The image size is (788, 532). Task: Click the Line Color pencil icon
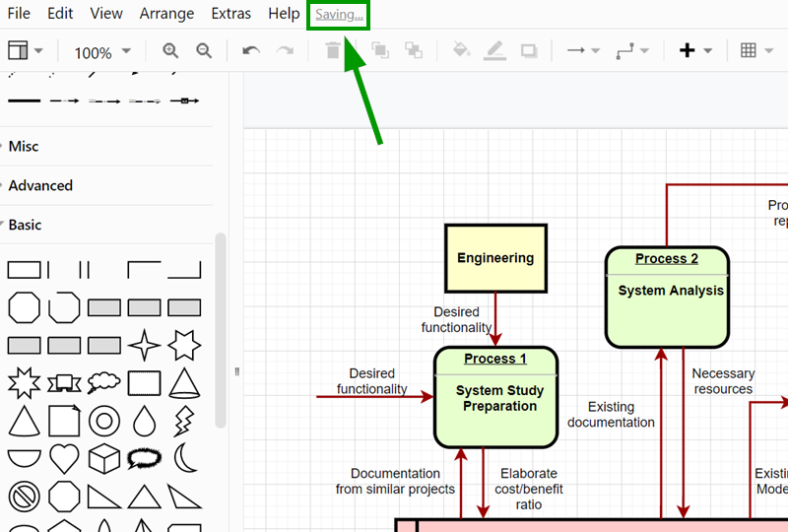click(x=494, y=50)
